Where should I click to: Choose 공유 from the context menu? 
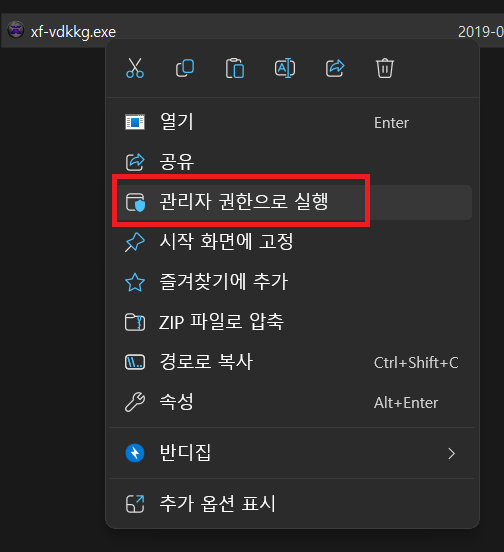[292, 162]
